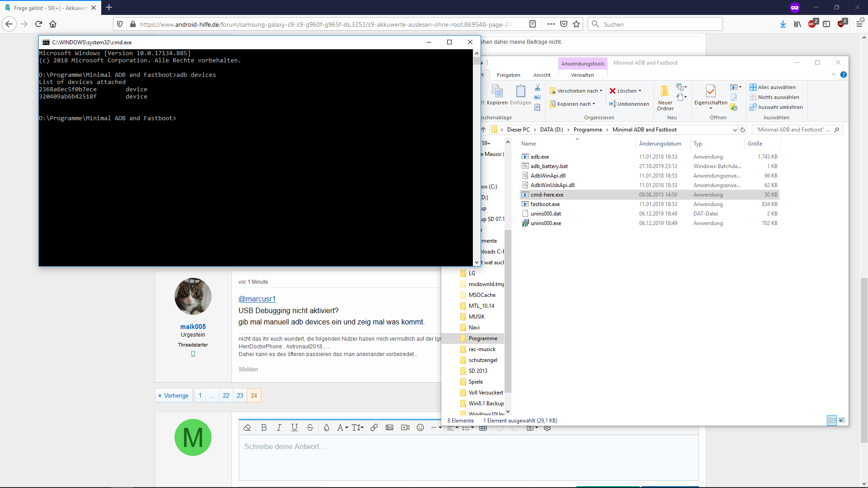
Task: Insert a link in the reply editor
Action: coord(374,427)
